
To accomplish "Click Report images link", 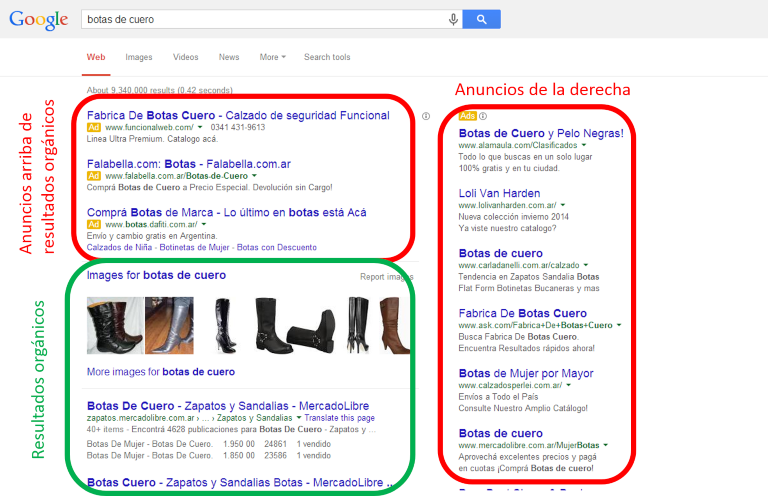I will (386, 277).
